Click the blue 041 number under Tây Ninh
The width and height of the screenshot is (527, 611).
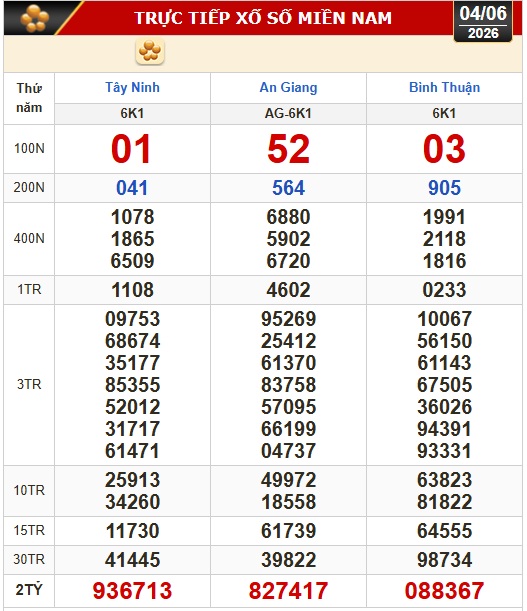[132, 188]
